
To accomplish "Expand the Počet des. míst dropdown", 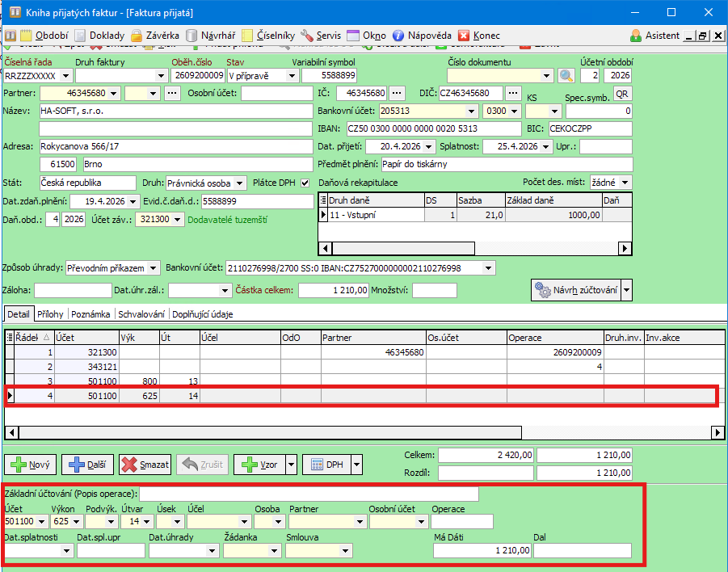I will (x=625, y=183).
